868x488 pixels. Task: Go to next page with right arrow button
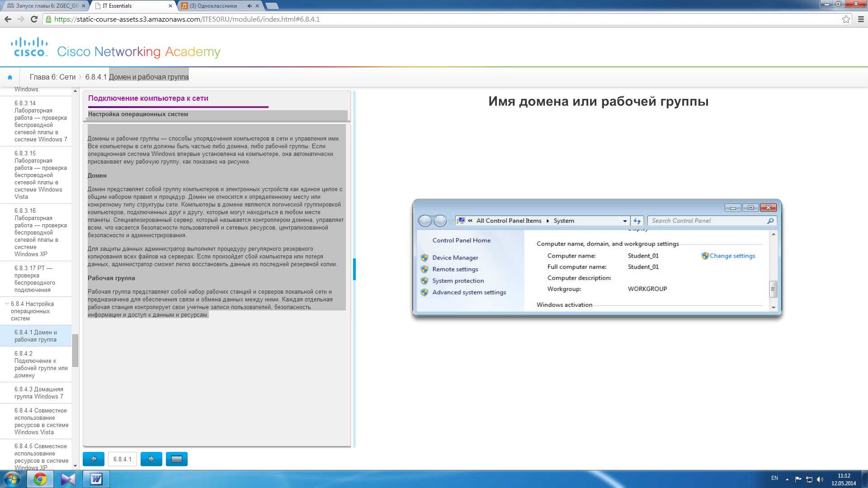pos(151,459)
